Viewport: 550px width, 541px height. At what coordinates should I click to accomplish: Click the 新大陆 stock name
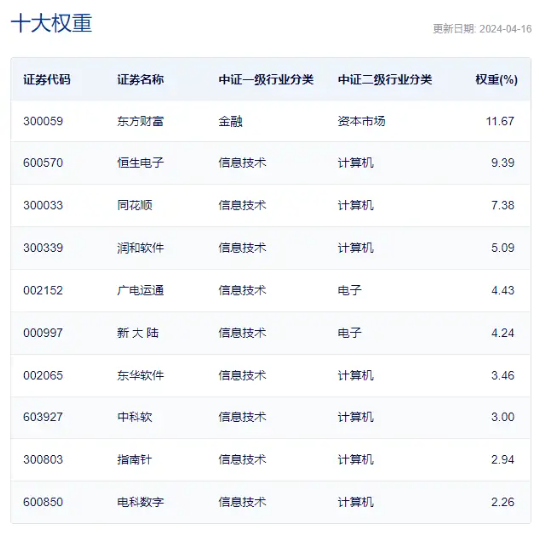[x=138, y=333]
